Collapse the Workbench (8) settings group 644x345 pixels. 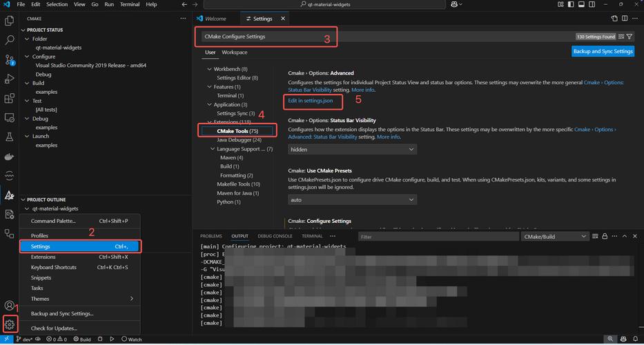(209, 69)
